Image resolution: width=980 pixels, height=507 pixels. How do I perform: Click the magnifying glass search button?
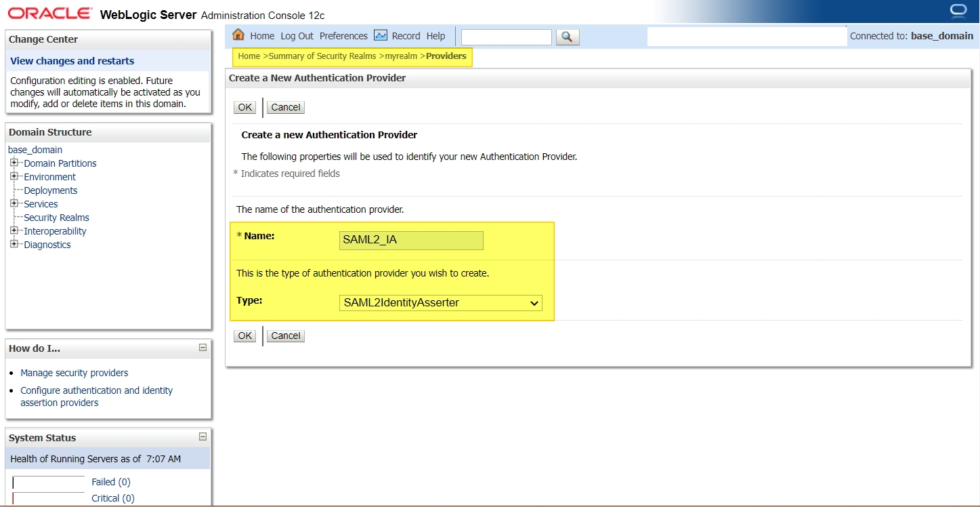568,37
